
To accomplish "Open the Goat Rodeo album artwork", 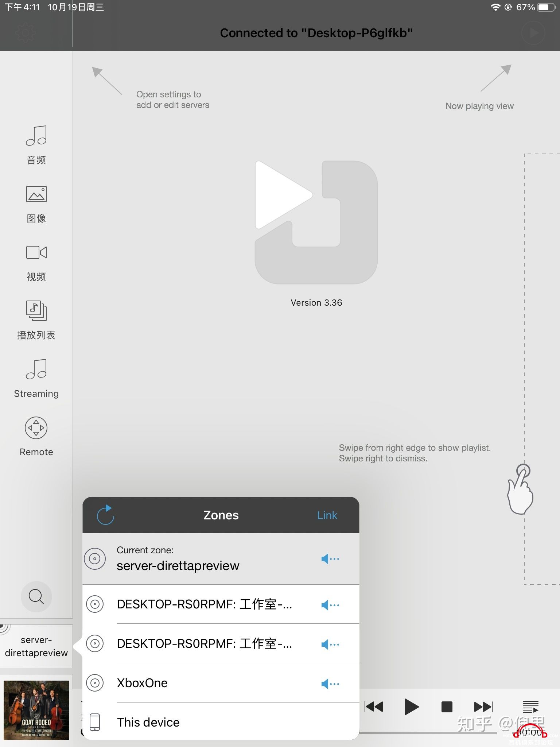I will [36, 710].
